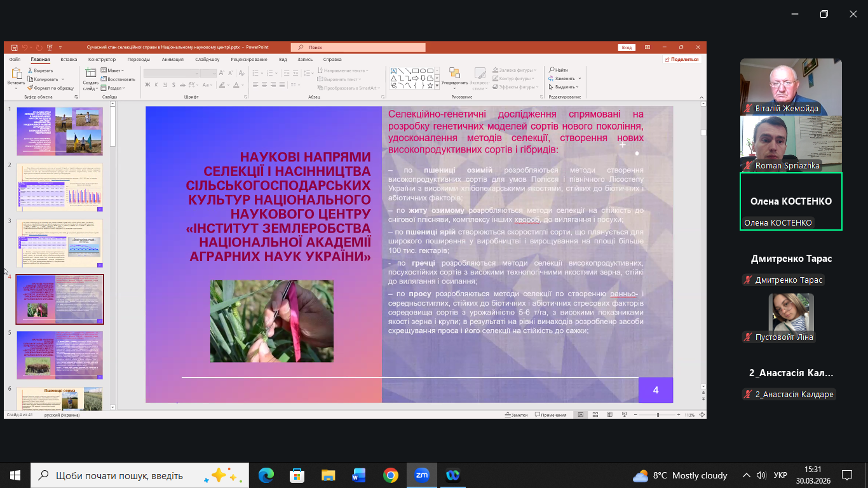
Task: Toggle bold Ж formatting
Action: [x=148, y=85]
